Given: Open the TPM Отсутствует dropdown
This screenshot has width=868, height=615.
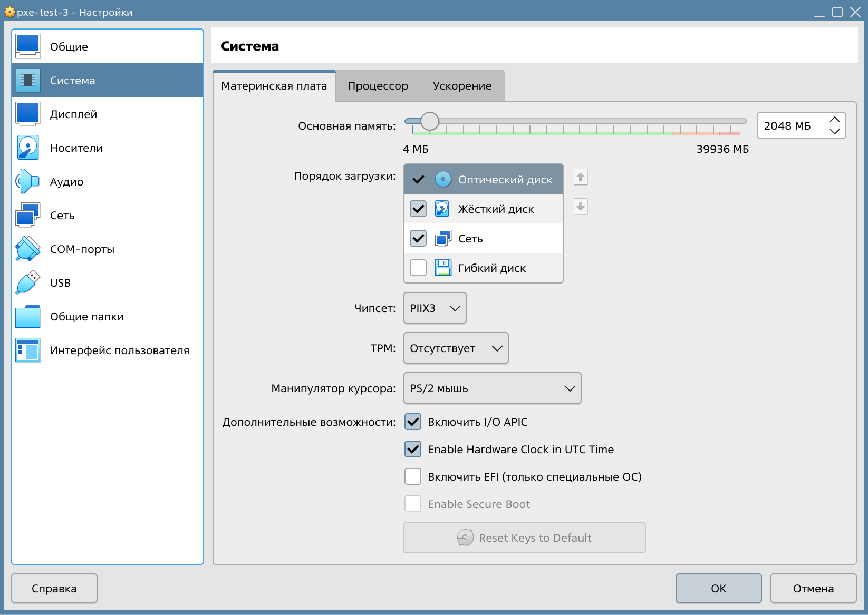Looking at the screenshot, I should pyautogui.click(x=456, y=348).
